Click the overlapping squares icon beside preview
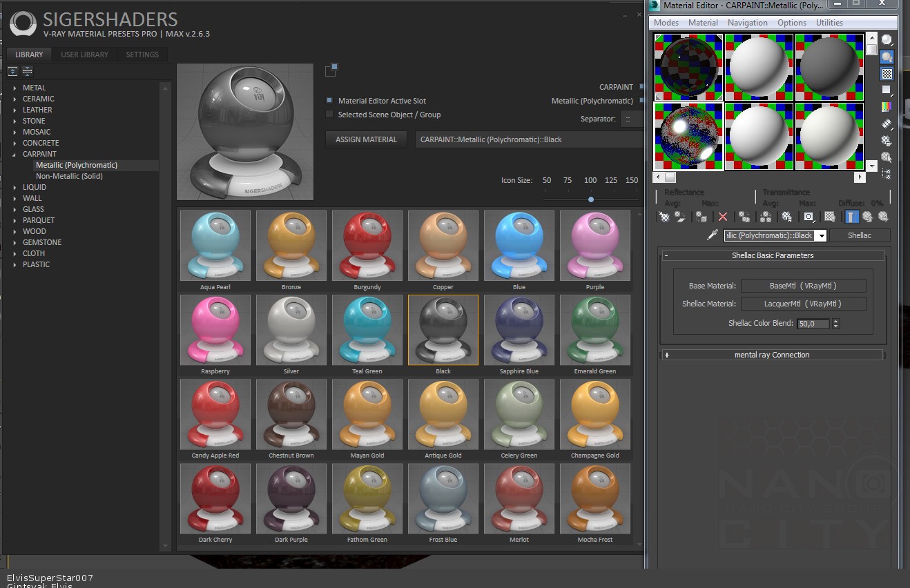 (x=331, y=69)
